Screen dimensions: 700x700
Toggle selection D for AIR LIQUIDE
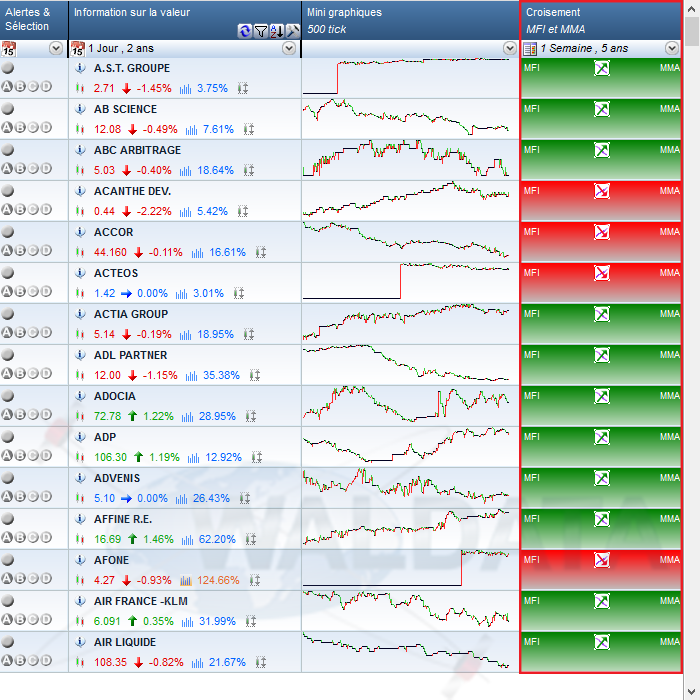tap(46, 660)
